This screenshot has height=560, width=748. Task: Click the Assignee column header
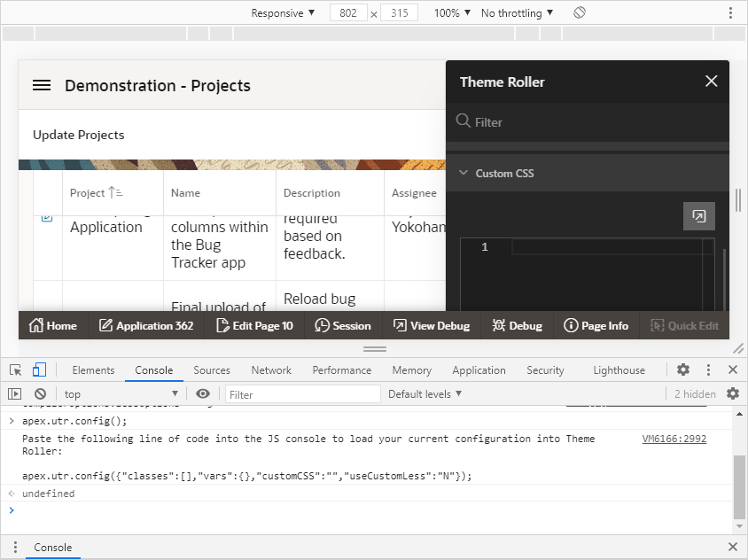[x=414, y=192]
